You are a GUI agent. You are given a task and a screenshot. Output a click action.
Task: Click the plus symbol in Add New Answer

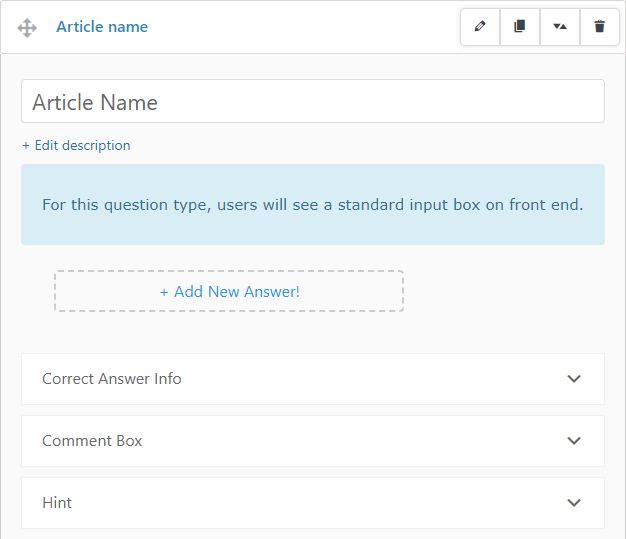tap(164, 292)
